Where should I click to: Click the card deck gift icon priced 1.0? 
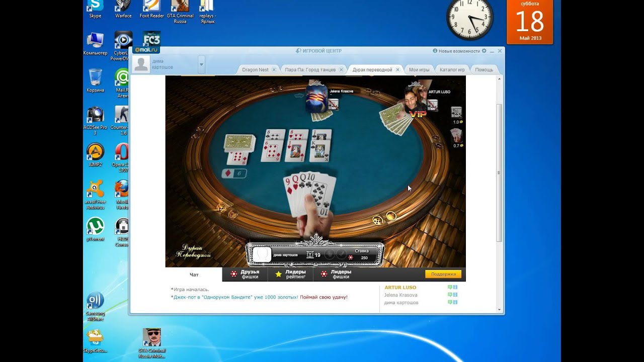(x=456, y=112)
